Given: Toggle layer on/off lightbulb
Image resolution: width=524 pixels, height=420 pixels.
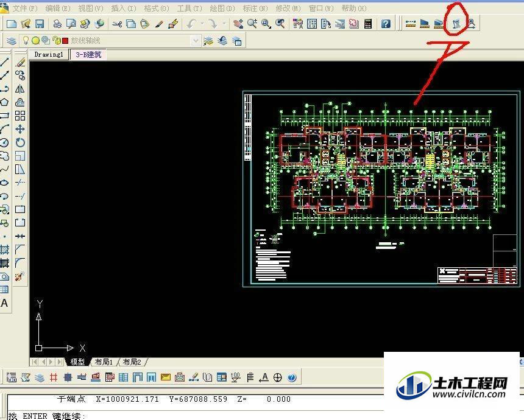Looking at the screenshot, I should (26, 40).
